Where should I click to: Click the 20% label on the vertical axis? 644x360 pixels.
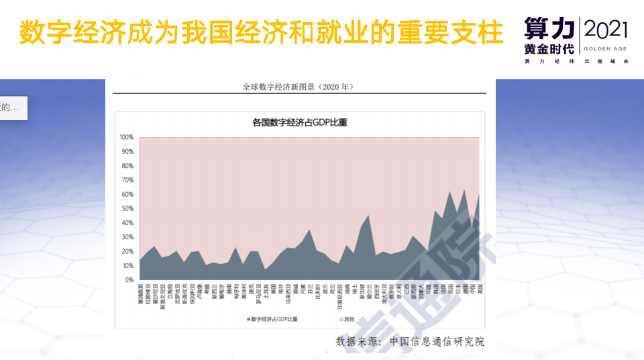pyautogui.click(x=128, y=251)
